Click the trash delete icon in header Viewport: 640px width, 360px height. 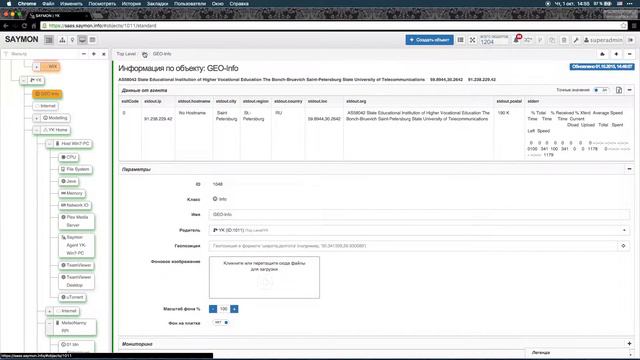pos(564,40)
